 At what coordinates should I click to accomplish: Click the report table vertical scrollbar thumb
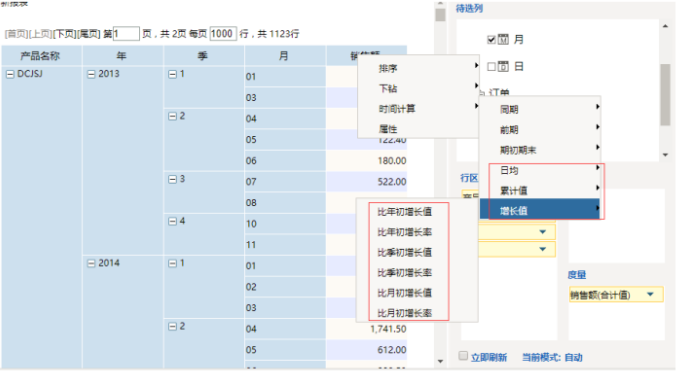(x=440, y=15)
